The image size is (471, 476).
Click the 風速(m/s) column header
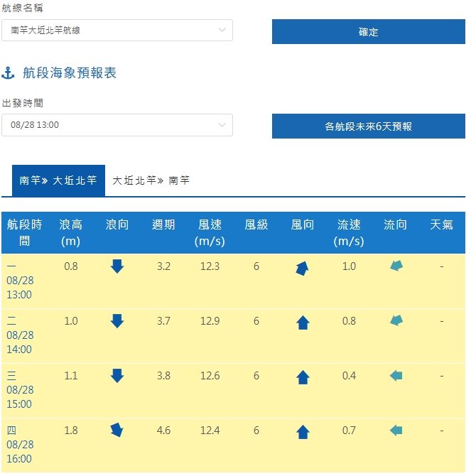tap(210, 232)
